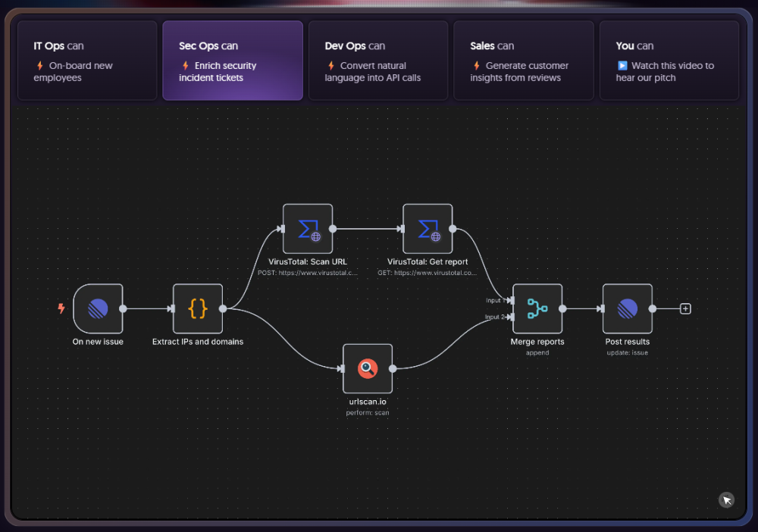Click the output dot of Extract IPs node
The height and width of the screenshot is (532, 758).
pyautogui.click(x=223, y=308)
